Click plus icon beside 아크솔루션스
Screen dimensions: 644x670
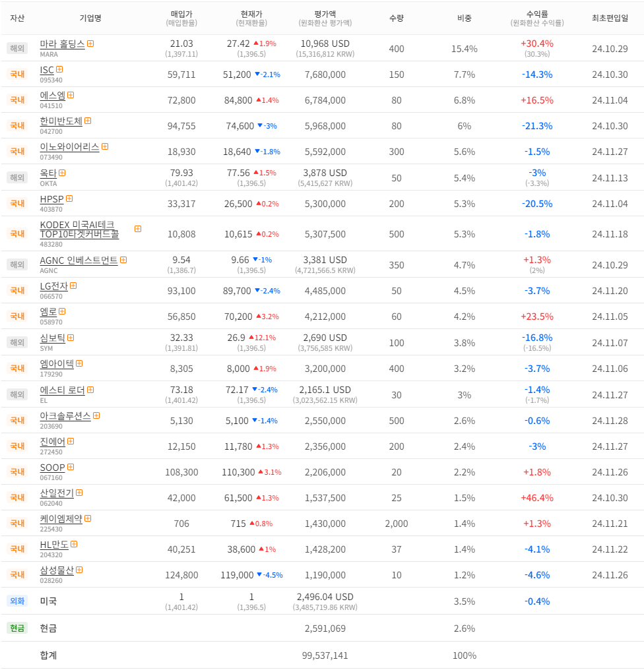coord(96,415)
